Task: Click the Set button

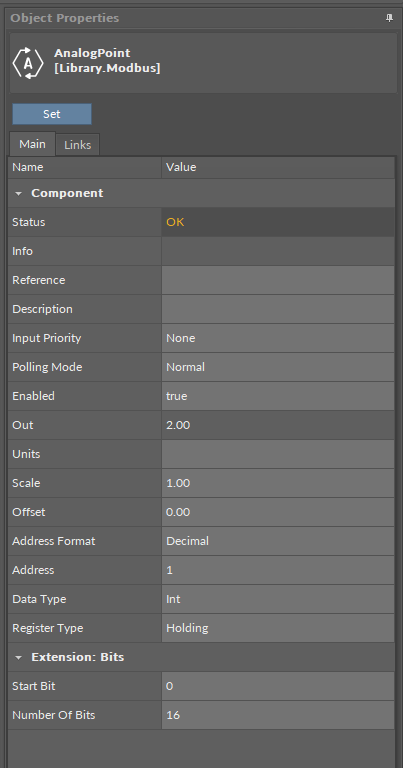Action: coord(51,114)
